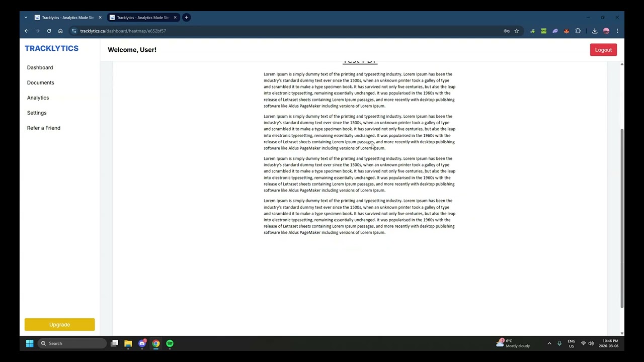Screen dimensions: 644x362
Task: Open the Wi-Fi network tray icon
Action: 583,343
